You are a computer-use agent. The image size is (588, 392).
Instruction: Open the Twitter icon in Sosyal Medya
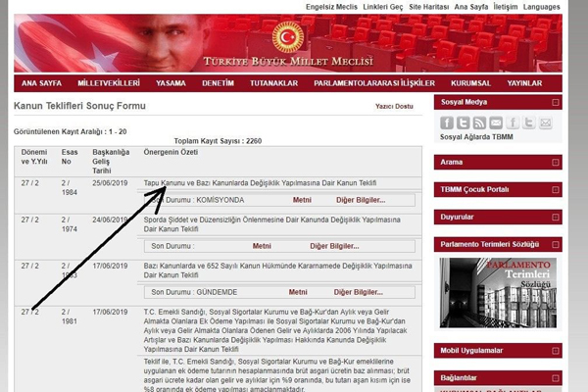coord(464,122)
